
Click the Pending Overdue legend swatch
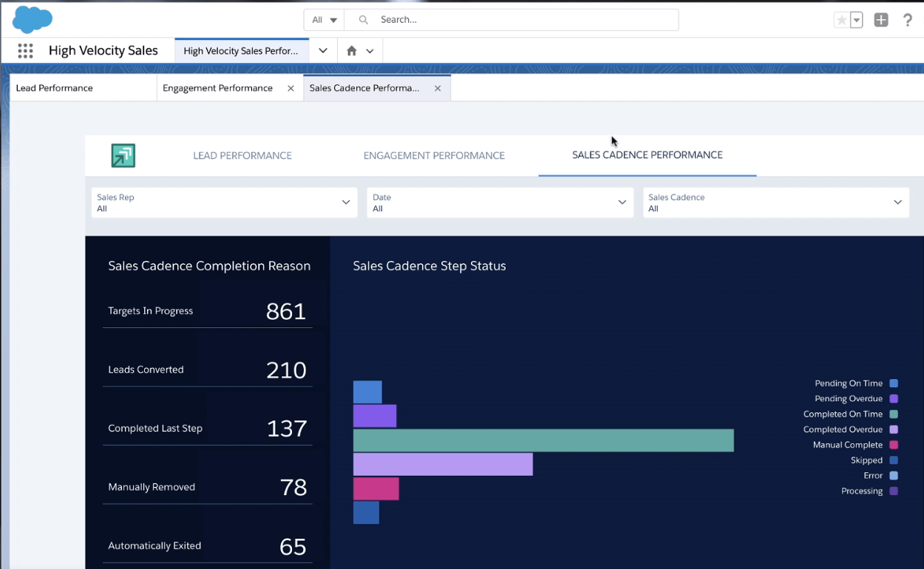click(x=894, y=399)
